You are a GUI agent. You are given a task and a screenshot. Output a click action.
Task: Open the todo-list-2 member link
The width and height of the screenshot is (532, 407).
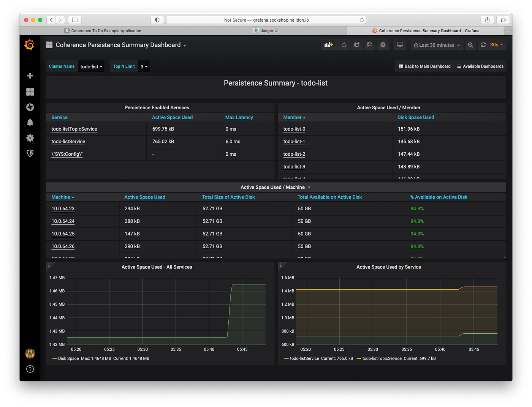tap(294, 154)
